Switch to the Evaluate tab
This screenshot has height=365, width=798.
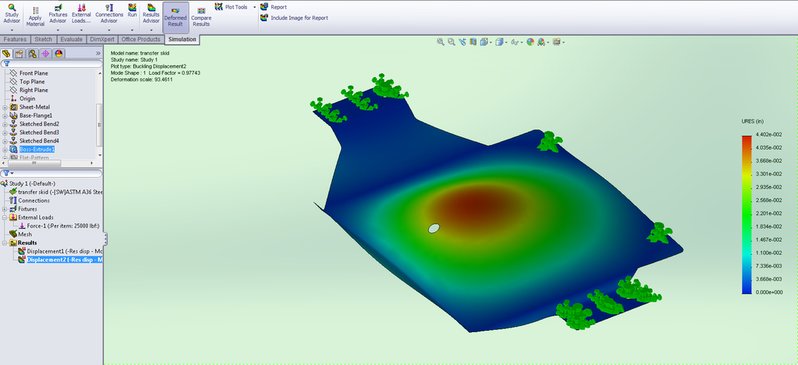pyautogui.click(x=71, y=39)
